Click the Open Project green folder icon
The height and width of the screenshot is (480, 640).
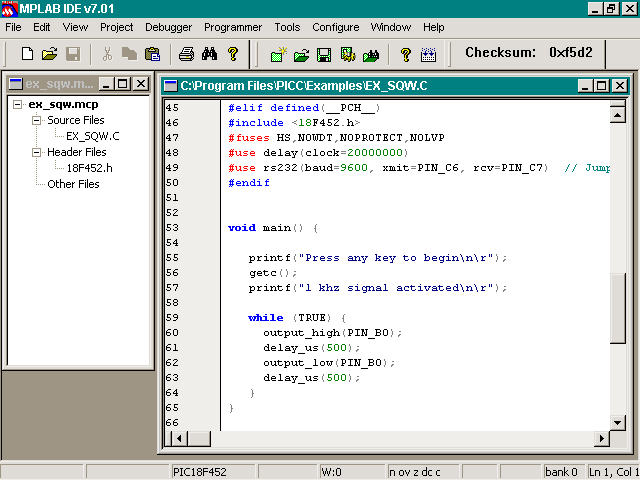point(301,55)
